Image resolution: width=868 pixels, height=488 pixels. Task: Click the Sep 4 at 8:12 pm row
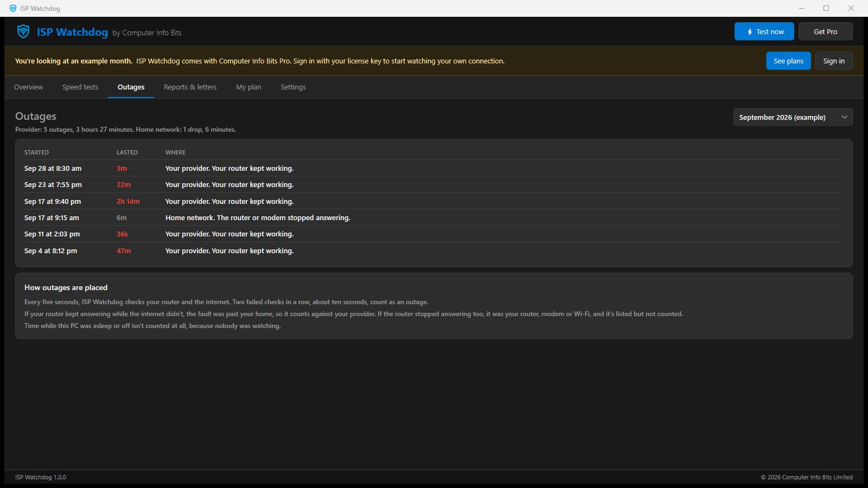click(x=433, y=251)
